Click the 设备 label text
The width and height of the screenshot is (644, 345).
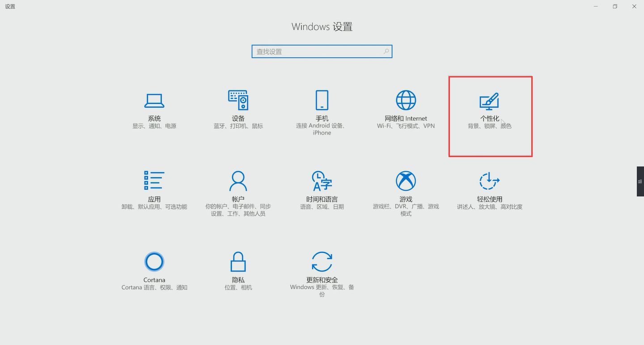tap(238, 119)
